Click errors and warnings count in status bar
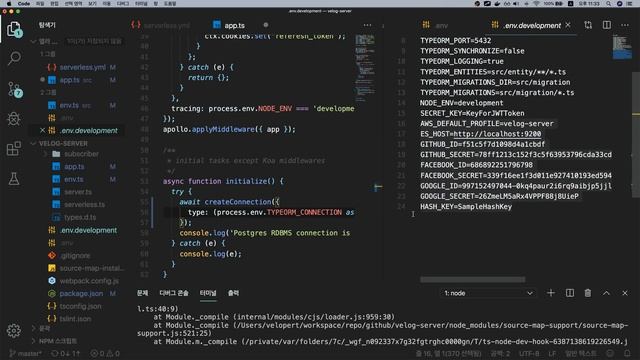 point(105,353)
